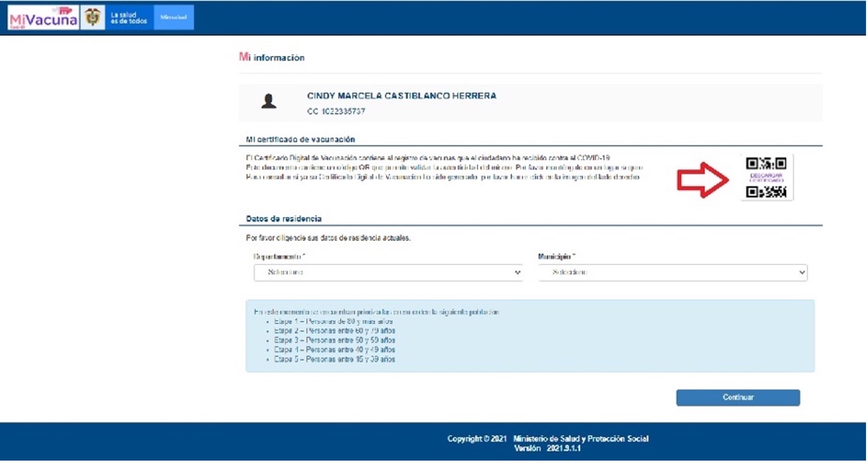Viewport: 868px width, 464px height.
Task: Click the red arrow pointing to certificate
Action: (x=703, y=179)
